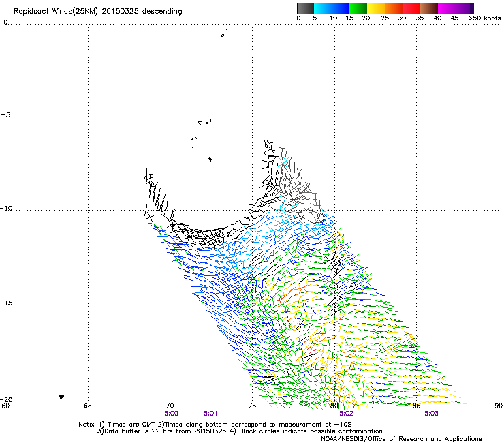Click the blue 10-15 knots legend color
Image resolution: width=504 pixels, height=443 pixels.
(x=341, y=8)
